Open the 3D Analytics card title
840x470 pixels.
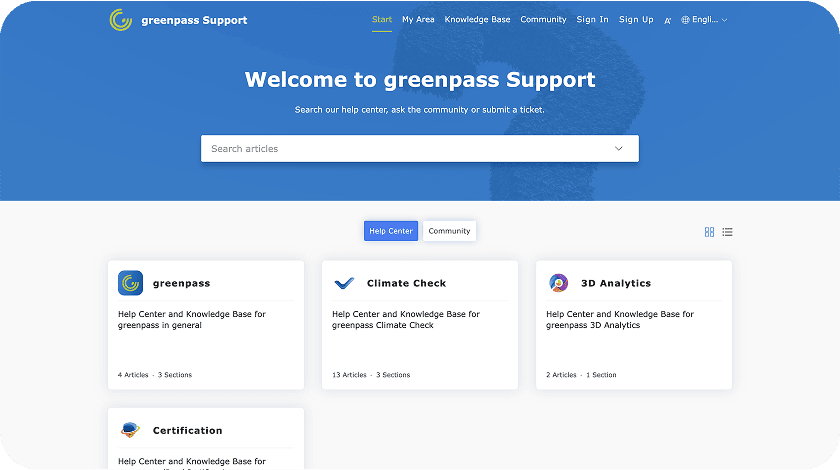(616, 283)
